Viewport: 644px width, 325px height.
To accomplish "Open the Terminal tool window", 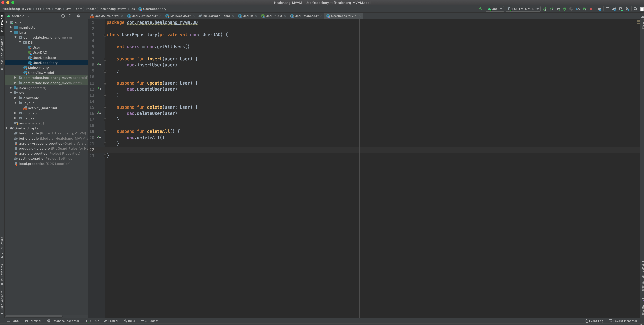I will [x=33, y=321].
